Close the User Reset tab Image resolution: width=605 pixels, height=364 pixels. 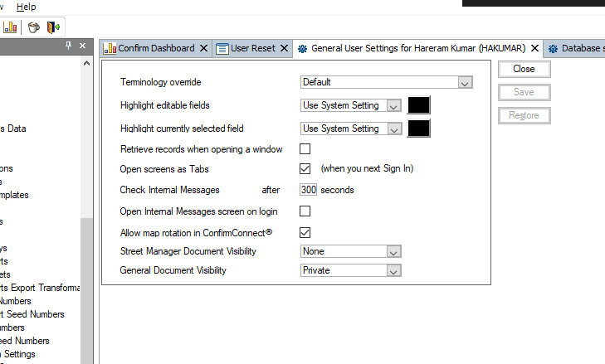(x=284, y=49)
